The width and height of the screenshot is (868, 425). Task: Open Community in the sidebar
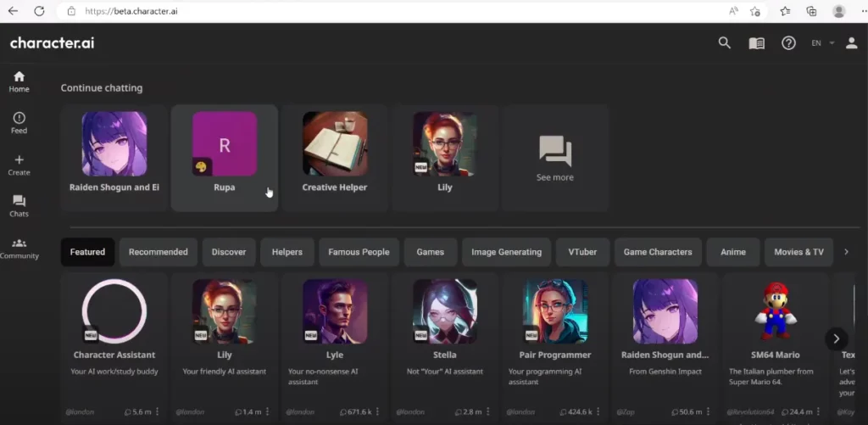[19, 249]
